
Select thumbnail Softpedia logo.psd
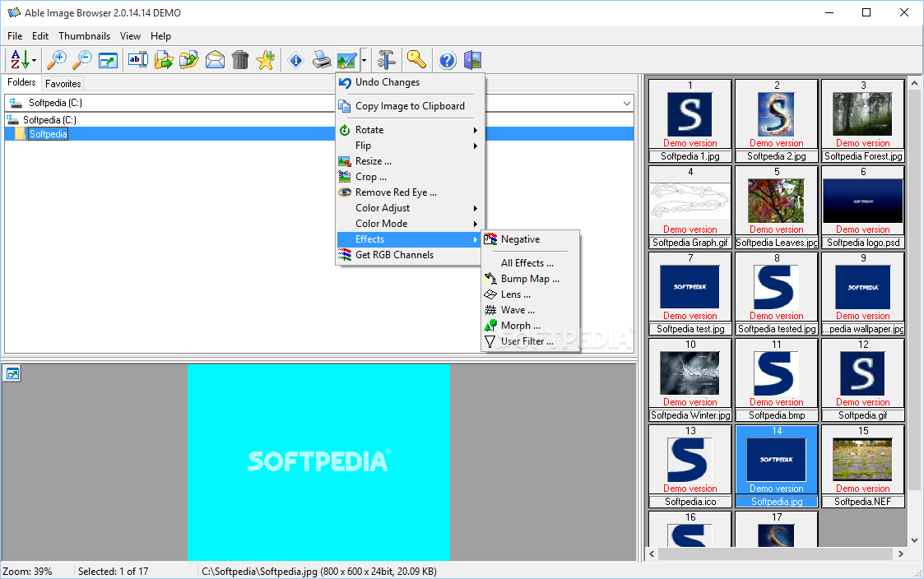pyautogui.click(x=863, y=207)
